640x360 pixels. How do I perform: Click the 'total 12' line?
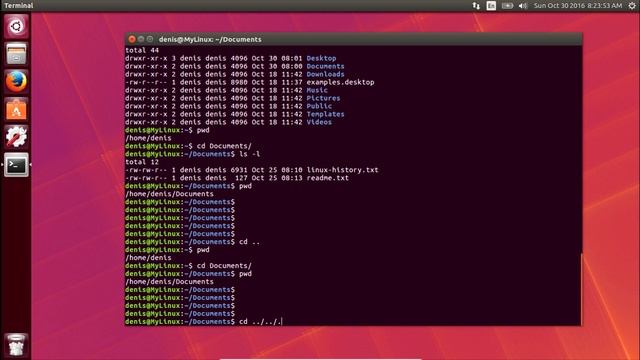pyautogui.click(x=142, y=162)
